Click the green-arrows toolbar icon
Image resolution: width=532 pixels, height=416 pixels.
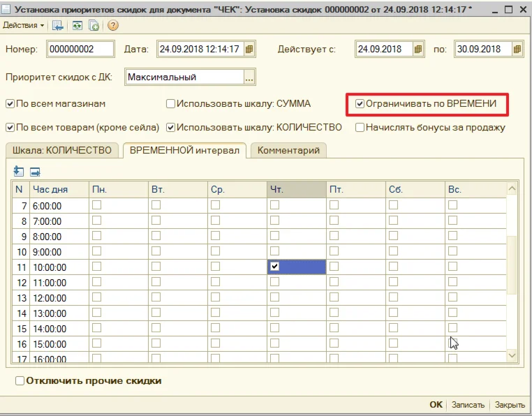[x=76, y=25]
